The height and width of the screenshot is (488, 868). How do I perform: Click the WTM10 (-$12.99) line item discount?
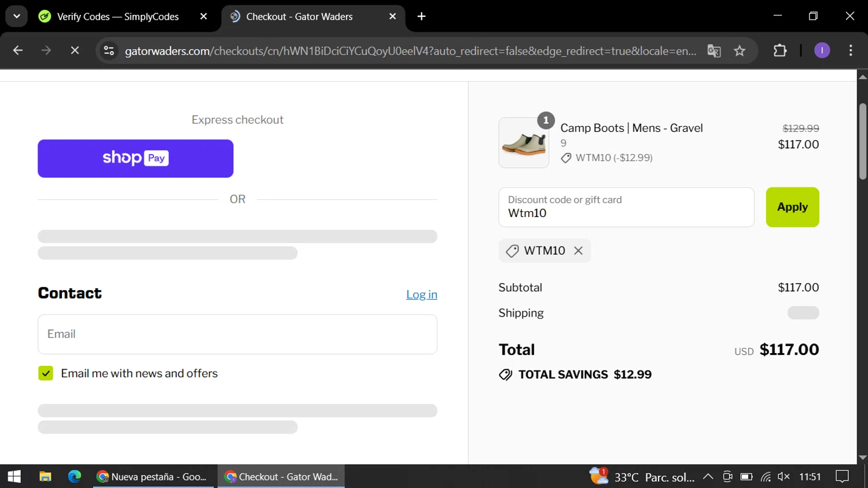click(606, 158)
